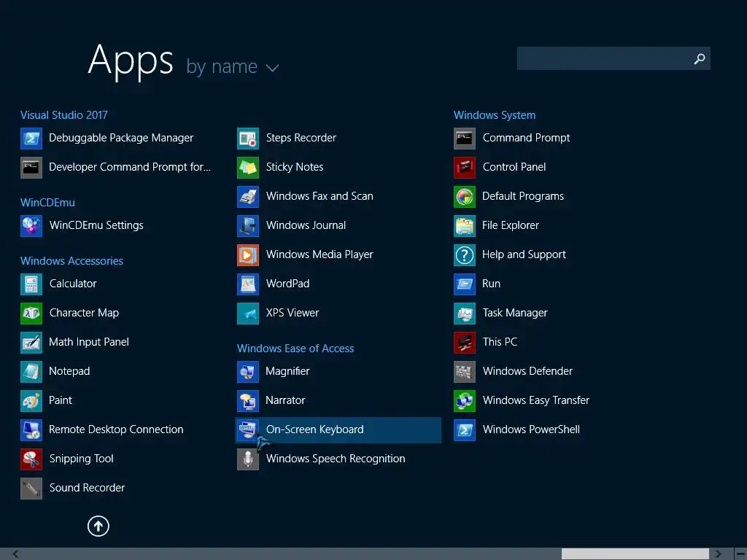Click the horizontal scrollbar thumb
This screenshot has height=560, width=747.
(635, 554)
